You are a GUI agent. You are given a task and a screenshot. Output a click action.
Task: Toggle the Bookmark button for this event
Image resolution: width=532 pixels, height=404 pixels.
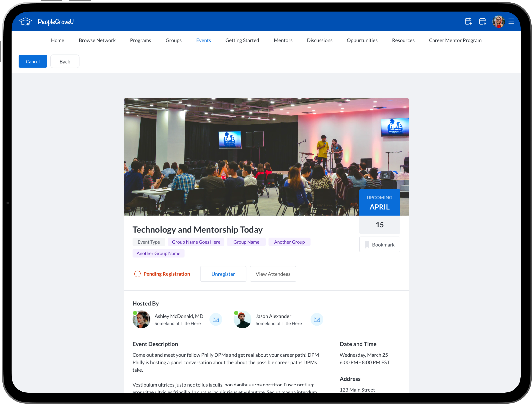click(379, 245)
